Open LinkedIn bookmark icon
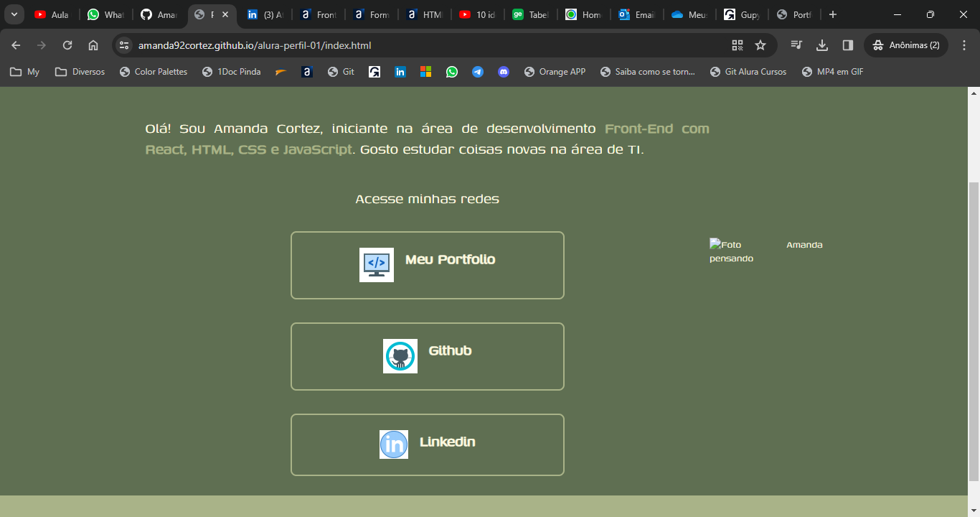This screenshot has width=980, height=517. pyautogui.click(x=400, y=72)
